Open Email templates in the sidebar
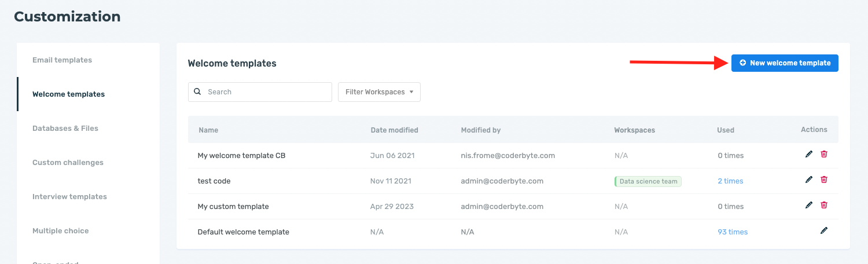This screenshot has height=264, width=868. click(62, 60)
